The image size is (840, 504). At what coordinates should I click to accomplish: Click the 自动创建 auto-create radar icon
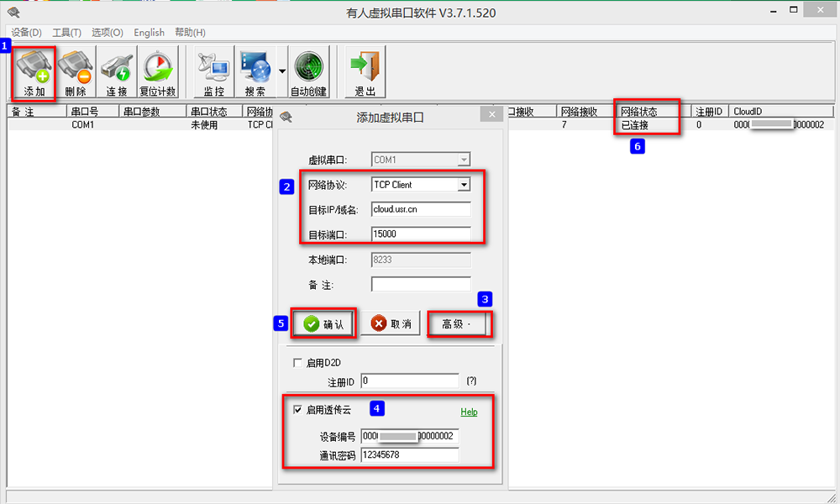(x=308, y=73)
